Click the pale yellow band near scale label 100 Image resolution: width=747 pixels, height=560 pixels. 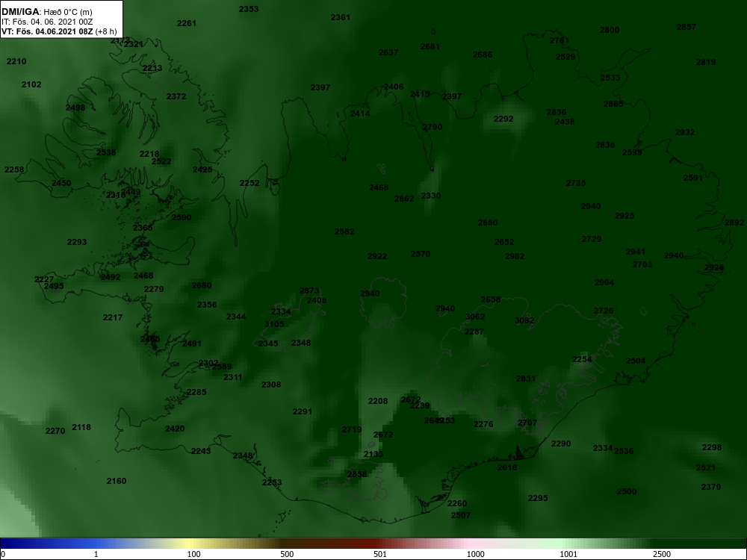(x=190, y=544)
